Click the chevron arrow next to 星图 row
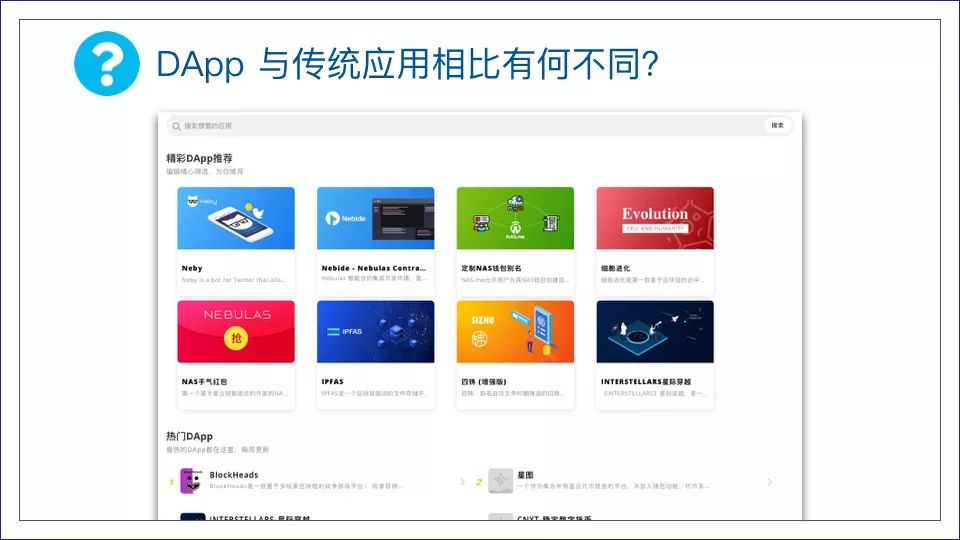 point(770,482)
